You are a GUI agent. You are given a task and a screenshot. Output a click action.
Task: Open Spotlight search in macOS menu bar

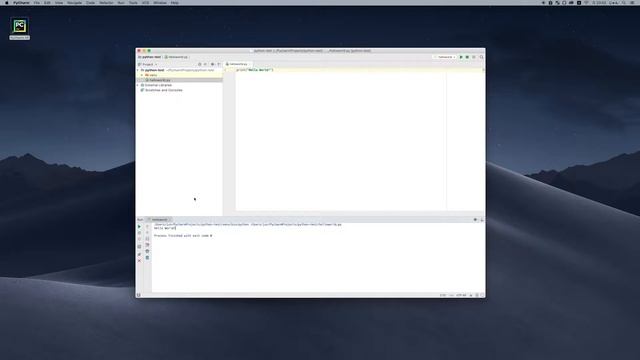coord(624,3)
